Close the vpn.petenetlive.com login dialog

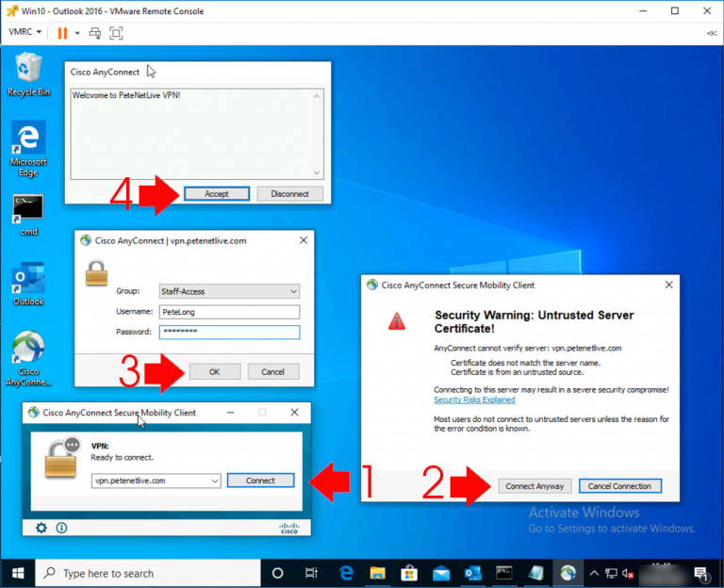(x=304, y=240)
